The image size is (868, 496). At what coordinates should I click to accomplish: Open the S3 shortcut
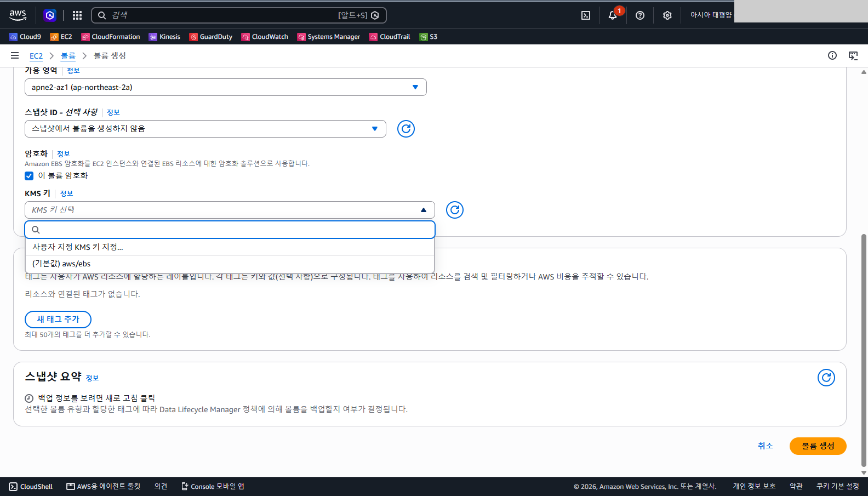pyautogui.click(x=429, y=37)
